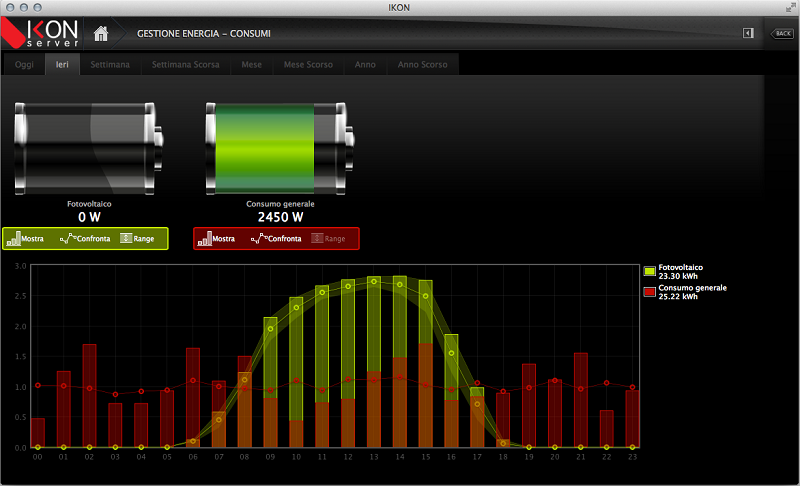Toggle Range for Consumo generale
The height and width of the screenshot is (486, 800).
[328, 238]
